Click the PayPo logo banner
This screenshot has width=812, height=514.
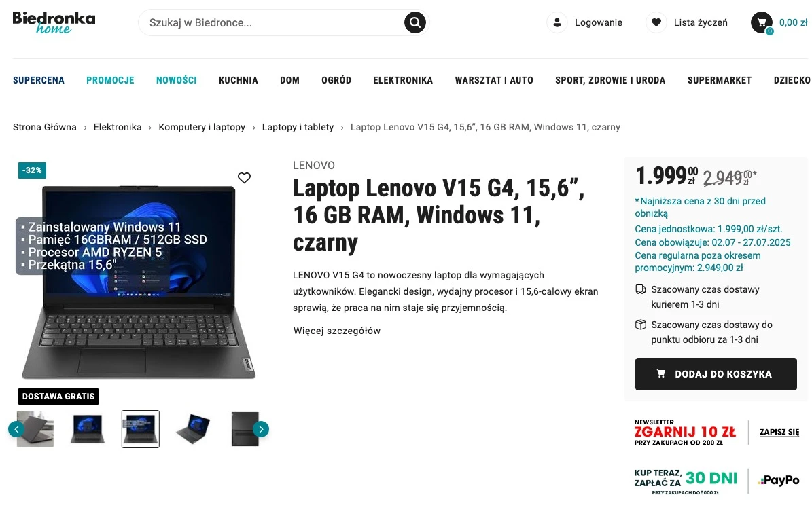[778, 480]
